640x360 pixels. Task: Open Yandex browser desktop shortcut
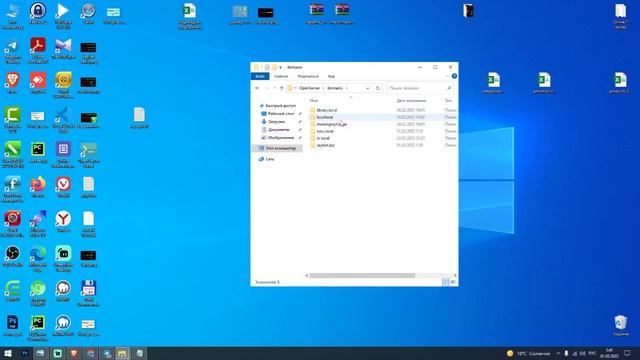pyautogui.click(x=63, y=222)
